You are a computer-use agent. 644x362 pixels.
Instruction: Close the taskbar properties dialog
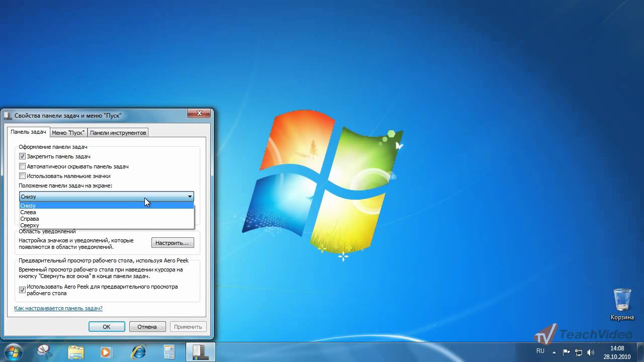199,114
